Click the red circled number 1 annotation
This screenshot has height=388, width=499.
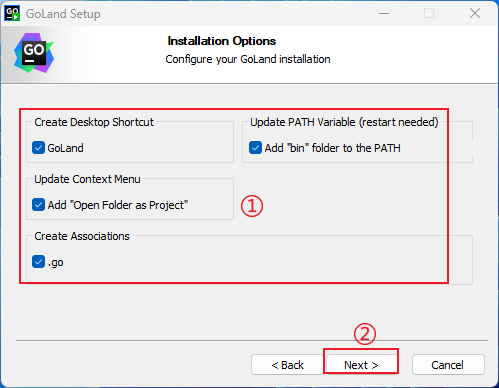click(252, 206)
